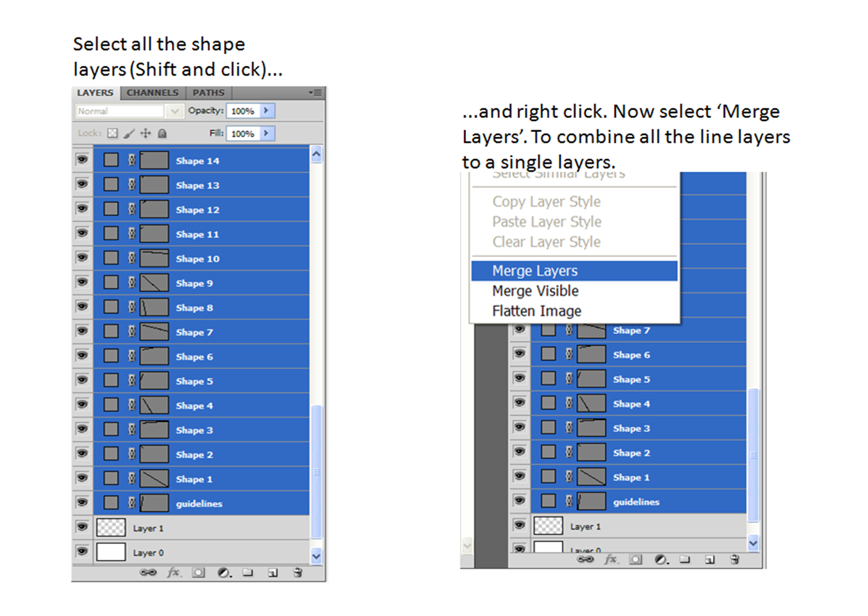Hide Shape 4 layer in right panel
The height and width of the screenshot is (616, 868).
pyautogui.click(x=519, y=403)
